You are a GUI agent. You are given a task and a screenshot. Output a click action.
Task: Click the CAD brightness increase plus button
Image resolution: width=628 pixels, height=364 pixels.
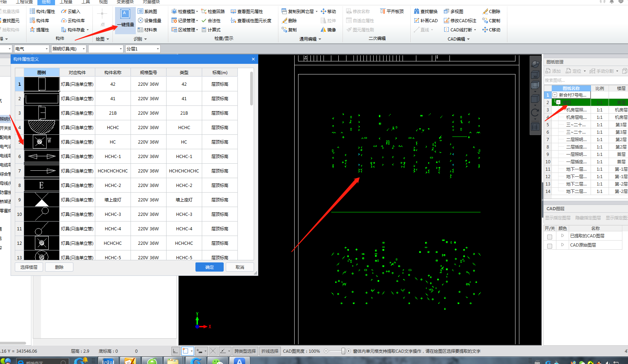(x=349, y=351)
